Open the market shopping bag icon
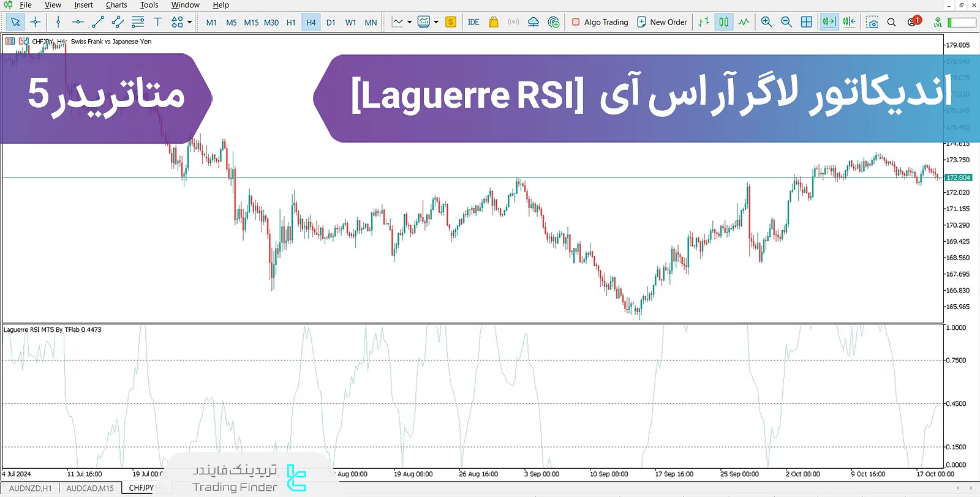This screenshot has height=497, width=980. pyautogui.click(x=494, y=22)
